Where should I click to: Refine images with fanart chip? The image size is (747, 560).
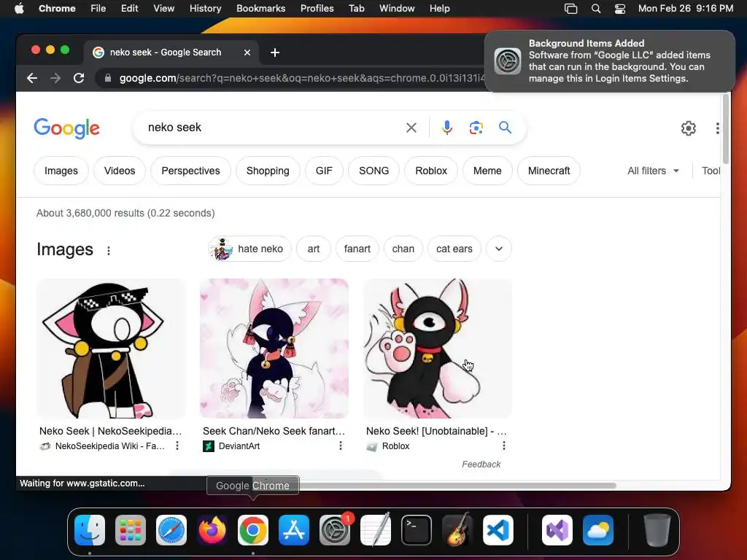tap(357, 249)
